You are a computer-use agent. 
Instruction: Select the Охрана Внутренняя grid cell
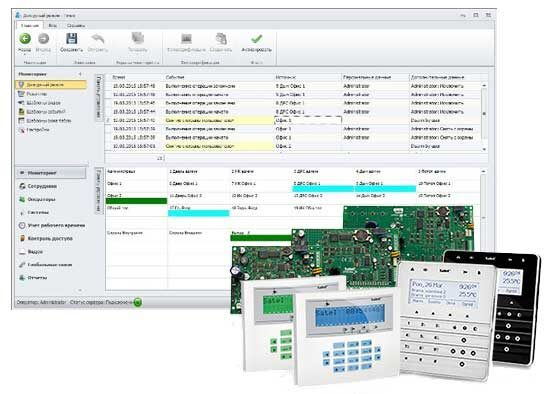tap(136, 235)
